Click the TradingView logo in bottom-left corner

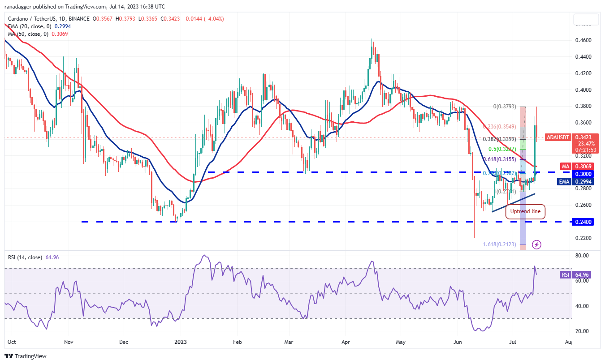(x=26, y=356)
